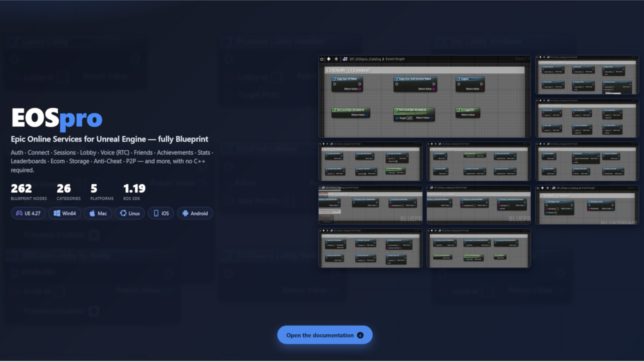Open the Achievements nodes thumbnail

(x=370, y=205)
